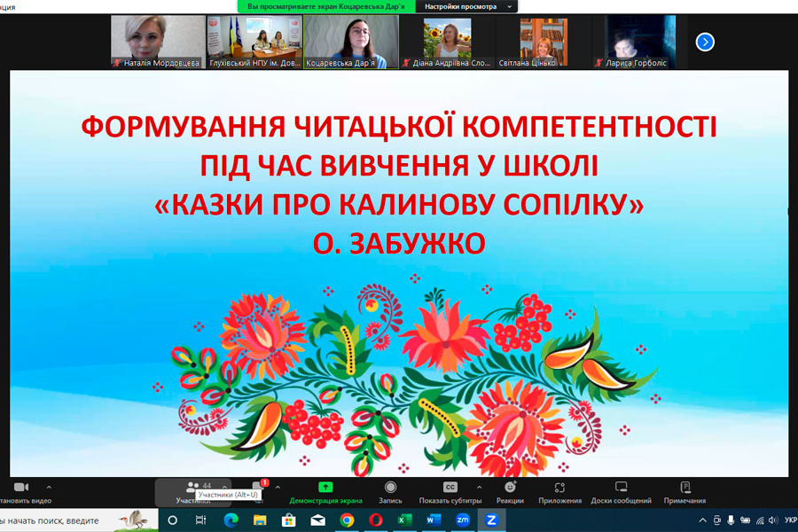Viewport: 798px width, 532px height.
Task: Open Приложения apps panel
Action: click(x=559, y=493)
